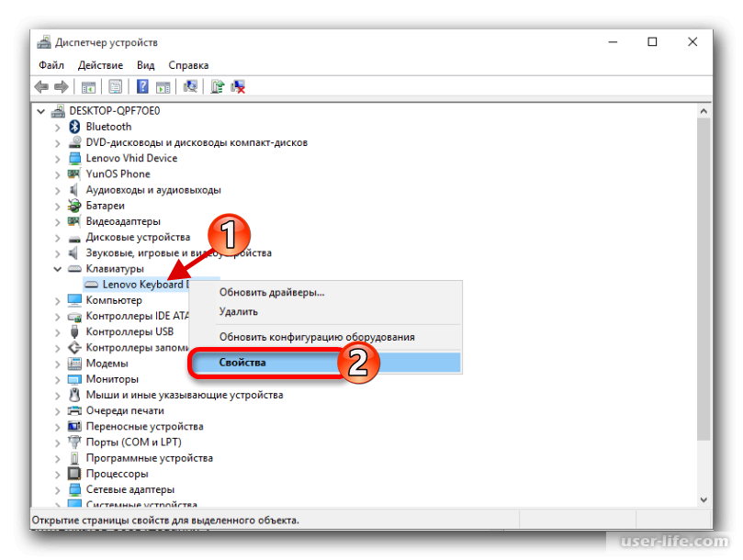The image size is (743, 560).
Task: Click the Компьютер category icon
Action: tap(74, 300)
